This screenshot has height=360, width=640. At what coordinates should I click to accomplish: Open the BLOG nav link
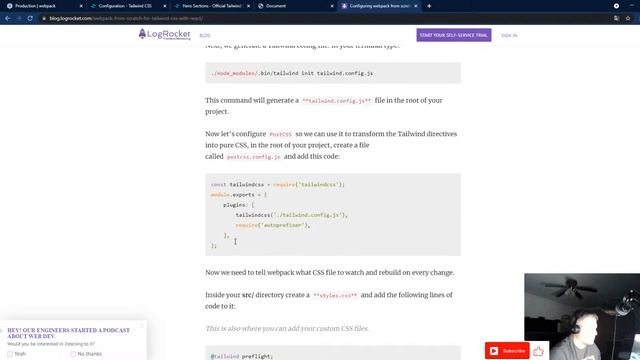coord(205,36)
